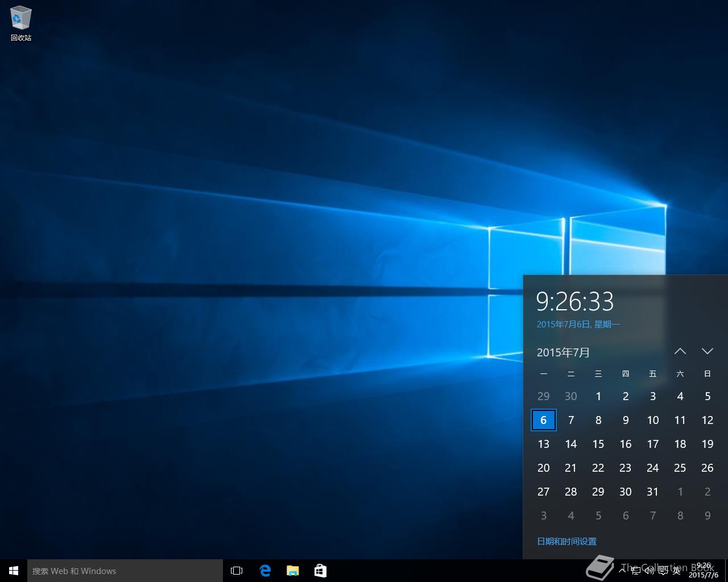This screenshot has height=582, width=728.
Task: Select date 24 in the calendar
Action: pos(653,468)
